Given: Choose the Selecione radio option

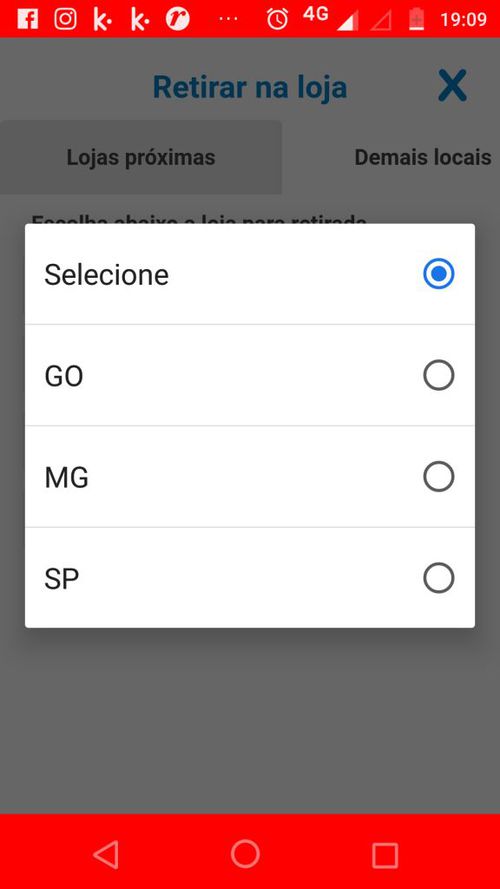Looking at the screenshot, I should tap(439, 274).
